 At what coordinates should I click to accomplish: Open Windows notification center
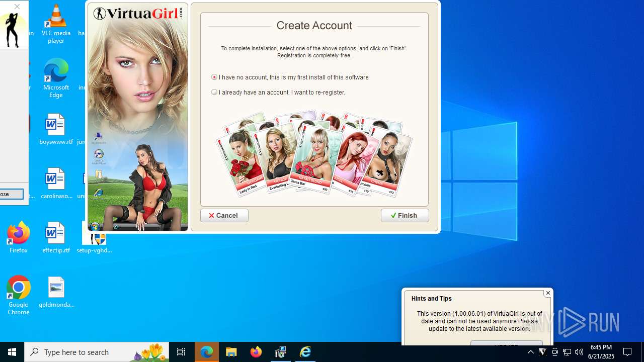628,352
